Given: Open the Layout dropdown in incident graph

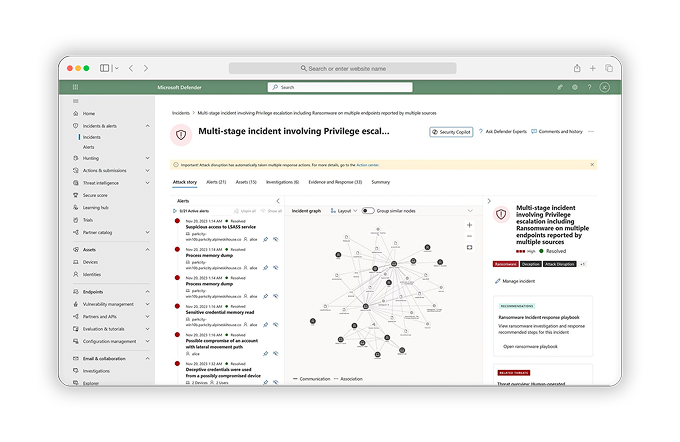Looking at the screenshot, I should (344, 211).
